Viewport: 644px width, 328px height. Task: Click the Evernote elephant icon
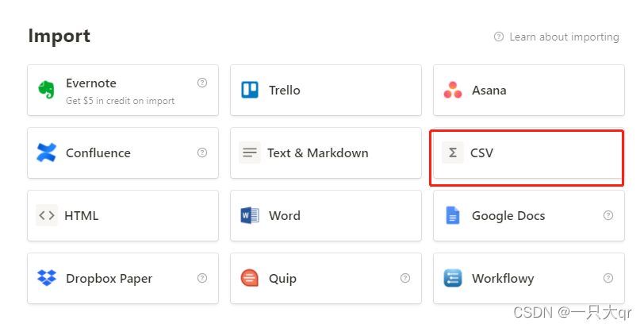(47, 89)
